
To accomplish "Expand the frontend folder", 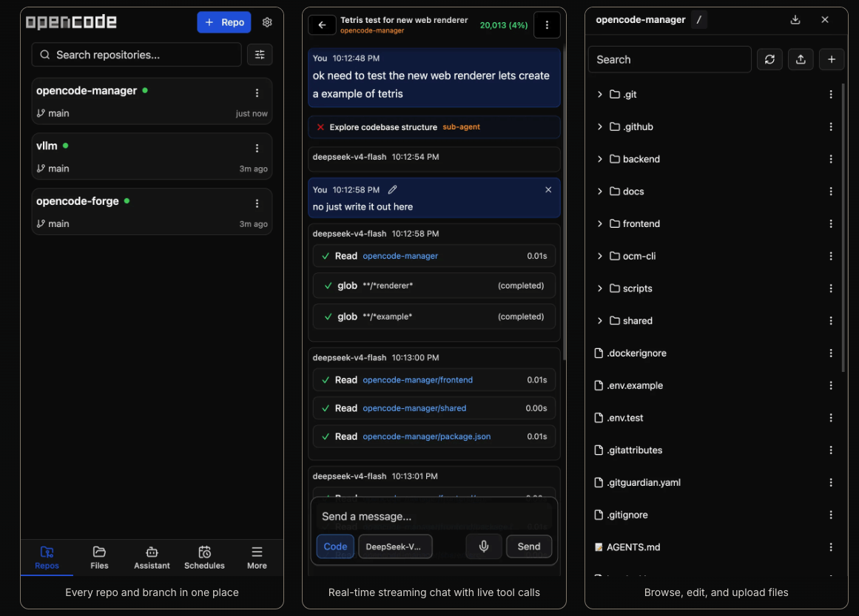I will click(x=600, y=223).
